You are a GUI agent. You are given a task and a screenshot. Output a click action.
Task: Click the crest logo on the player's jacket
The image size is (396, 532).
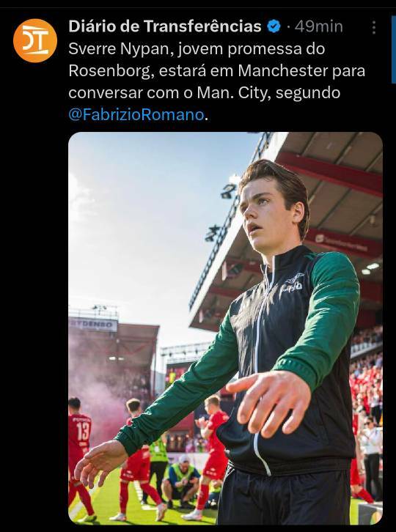pos(293,283)
